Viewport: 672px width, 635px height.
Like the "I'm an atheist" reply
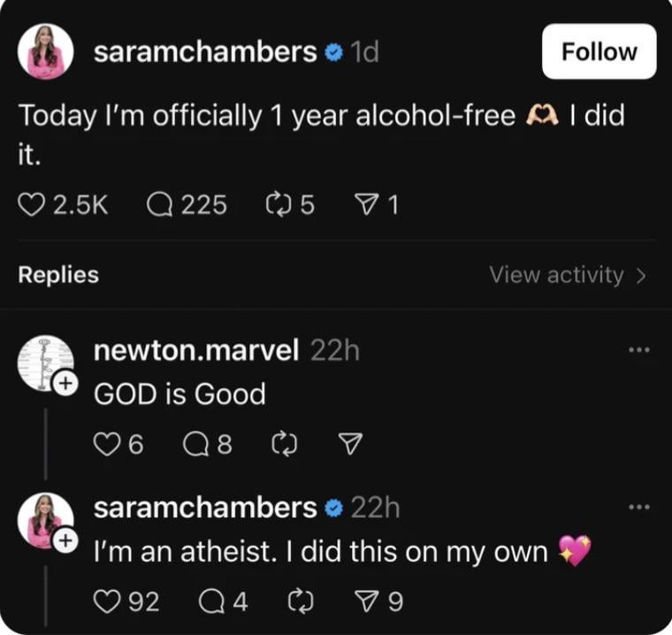click(x=108, y=602)
